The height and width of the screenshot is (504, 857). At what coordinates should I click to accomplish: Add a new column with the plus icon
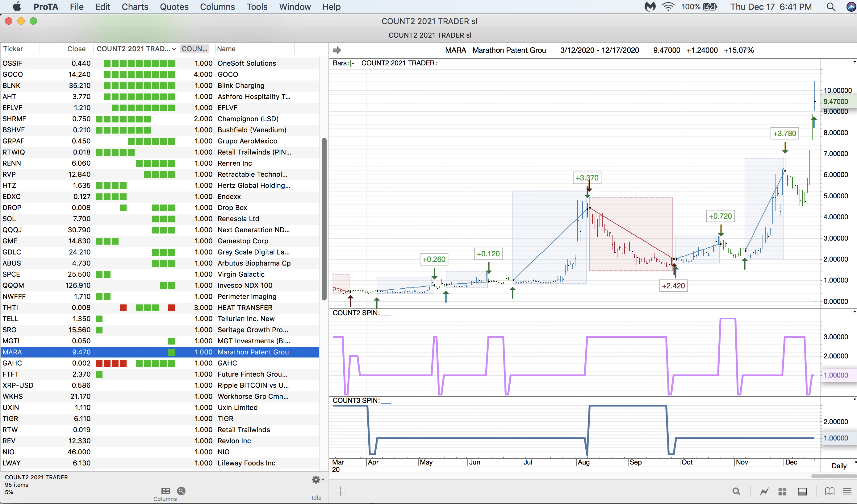tap(151, 491)
